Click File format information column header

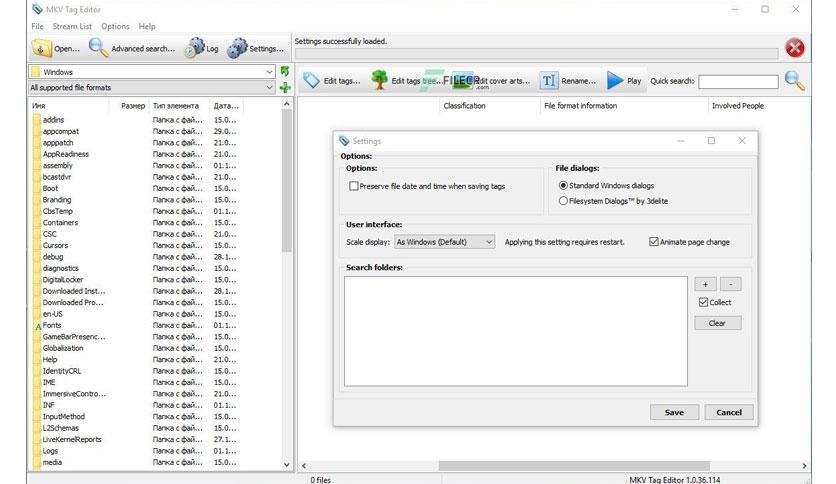580,106
